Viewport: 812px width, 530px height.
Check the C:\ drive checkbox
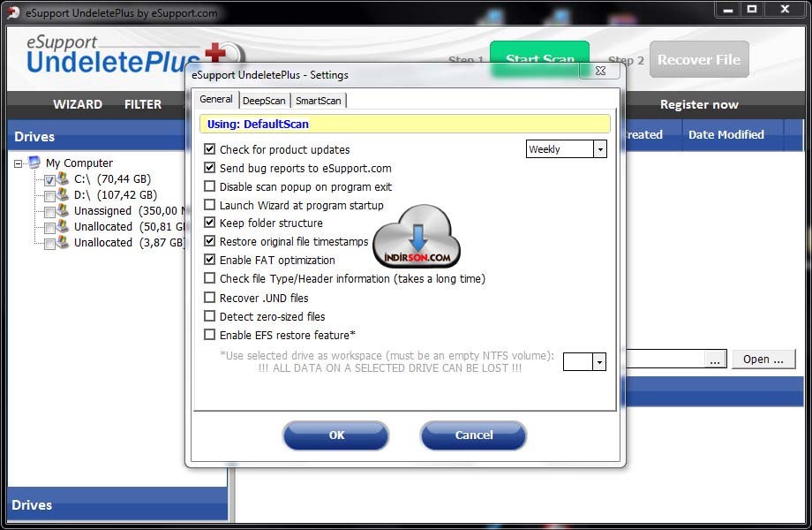(x=49, y=180)
